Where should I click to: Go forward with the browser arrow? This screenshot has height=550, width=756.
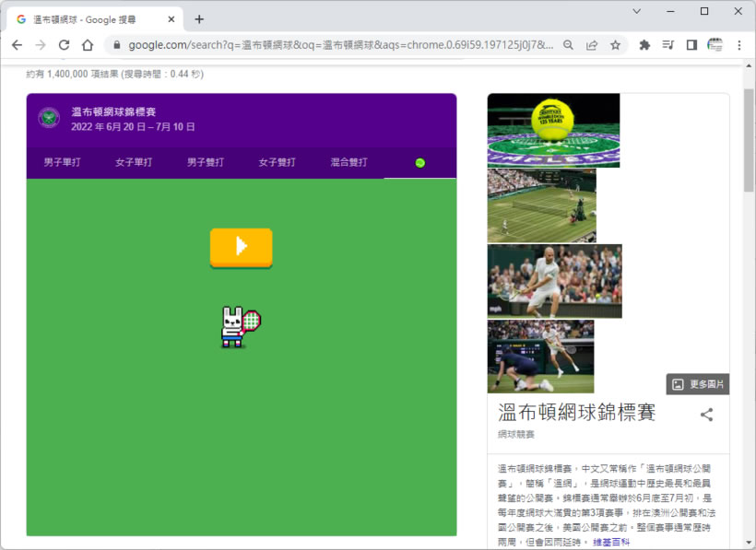pos(41,45)
